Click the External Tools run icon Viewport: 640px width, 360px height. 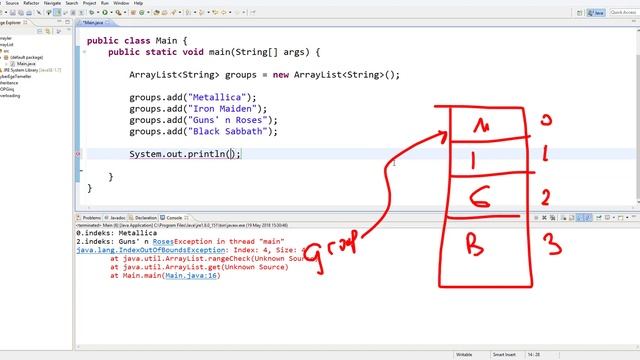click(118, 13)
